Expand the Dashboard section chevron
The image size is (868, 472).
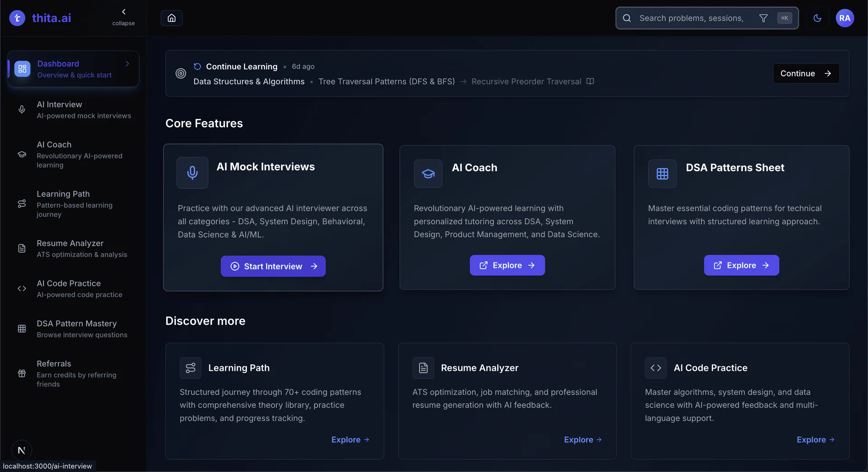127,64
